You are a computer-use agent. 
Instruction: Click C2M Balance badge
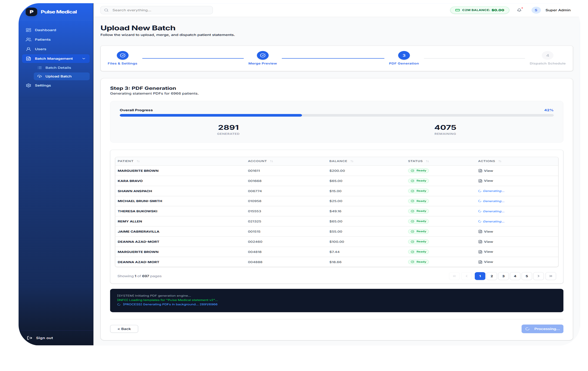tap(480, 10)
